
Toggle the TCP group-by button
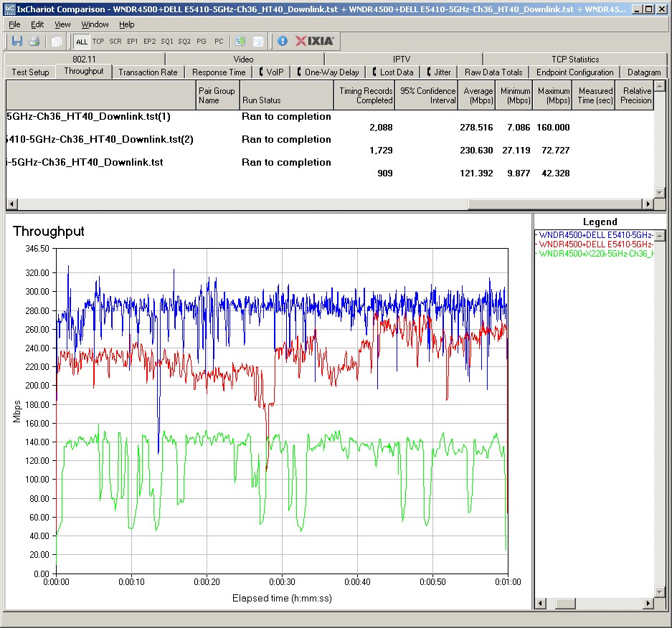click(x=98, y=42)
